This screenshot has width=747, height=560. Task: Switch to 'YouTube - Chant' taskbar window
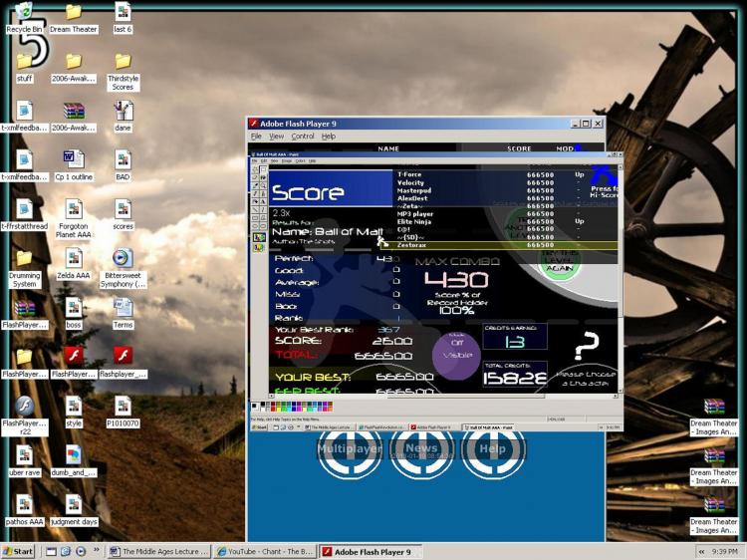click(264, 551)
